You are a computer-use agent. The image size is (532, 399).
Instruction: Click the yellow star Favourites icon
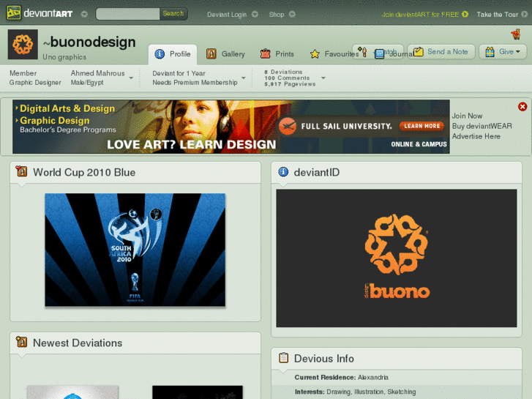click(x=315, y=54)
